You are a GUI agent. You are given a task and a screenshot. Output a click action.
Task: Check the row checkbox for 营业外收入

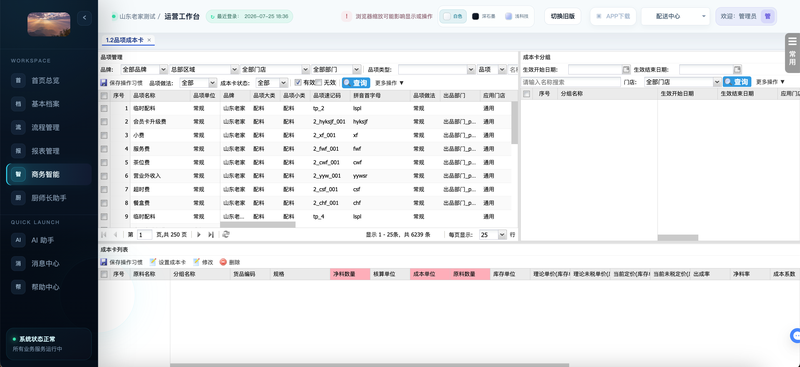[x=104, y=176]
